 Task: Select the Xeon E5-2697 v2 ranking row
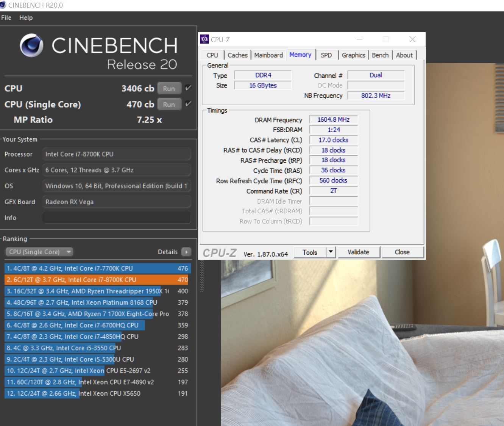(x=98, y=371)
